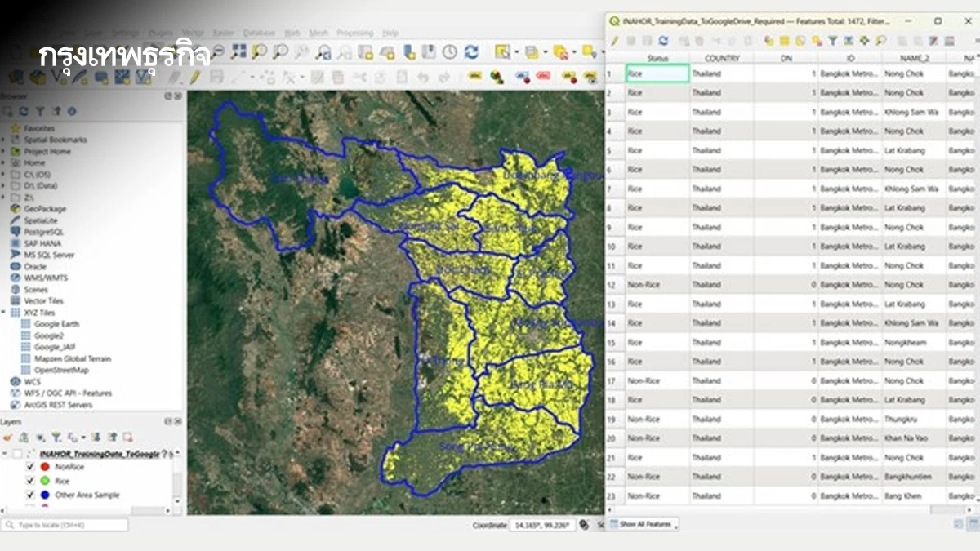Image resolution: width=980 pixels, height=551 pixels.
Task: Uncheck the NonRice legend checkbox
Action: tap(31, 467)
